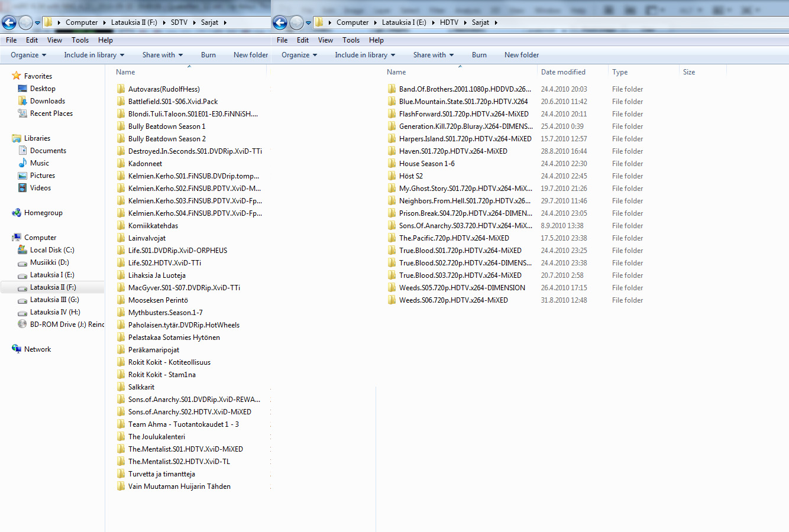Open Downloads via its icon in Favorites

[22, 101]
